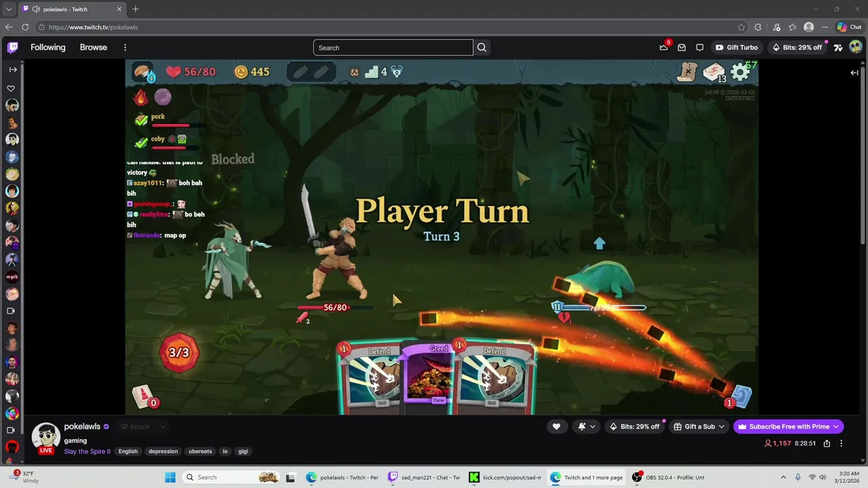
Task: Expand the left followed-channels sidebar
Action: point(13,70)
